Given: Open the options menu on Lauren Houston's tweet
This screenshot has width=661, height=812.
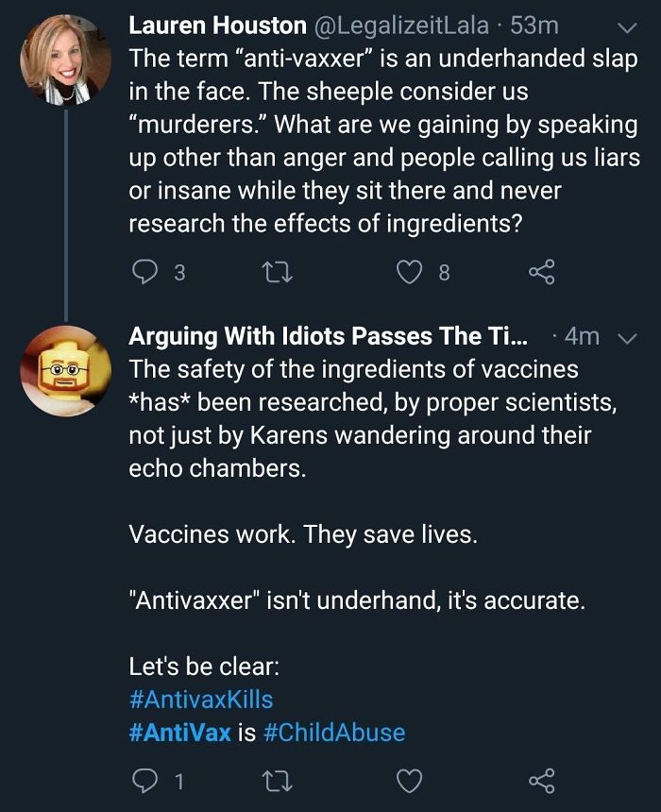Looking at the screenshot, I should click(625, 29).
